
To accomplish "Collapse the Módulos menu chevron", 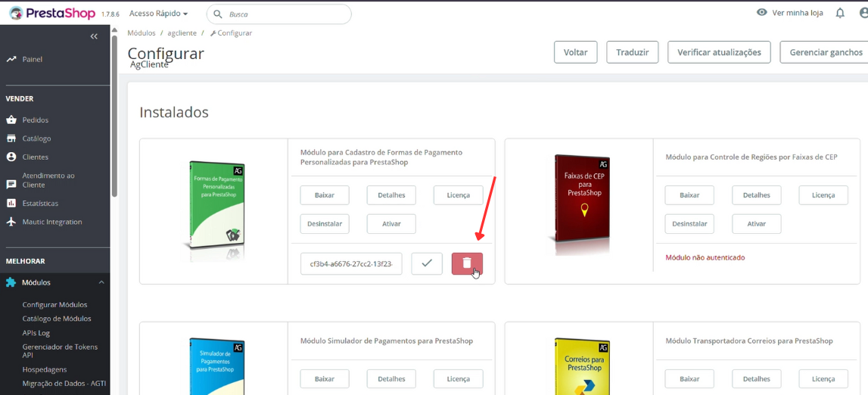I will pyautogui.click(x=101, y=283).
